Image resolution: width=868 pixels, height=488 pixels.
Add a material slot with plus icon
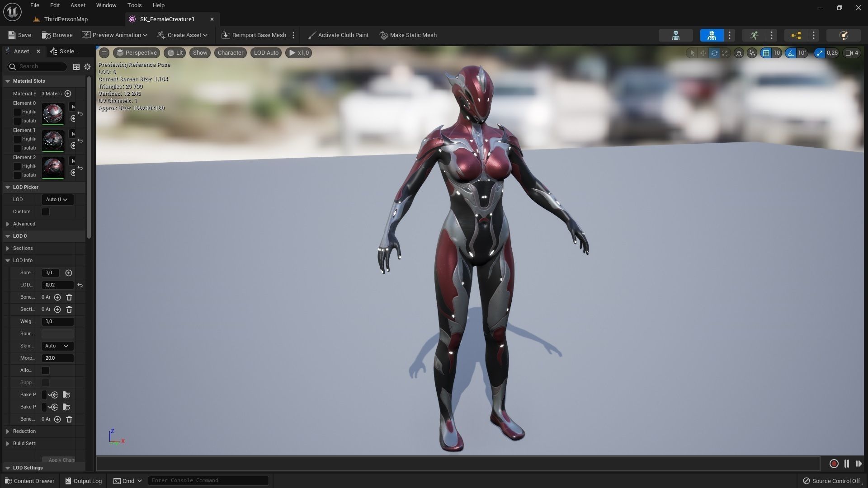pos(68,94)
